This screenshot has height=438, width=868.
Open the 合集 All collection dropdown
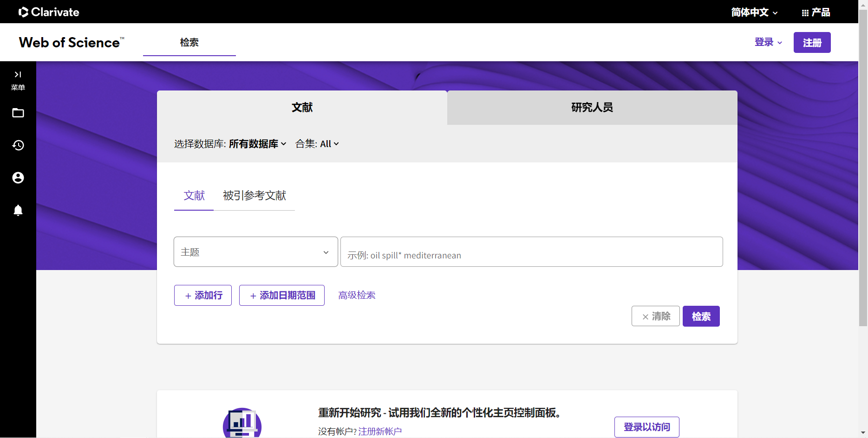tap(317, 144)
